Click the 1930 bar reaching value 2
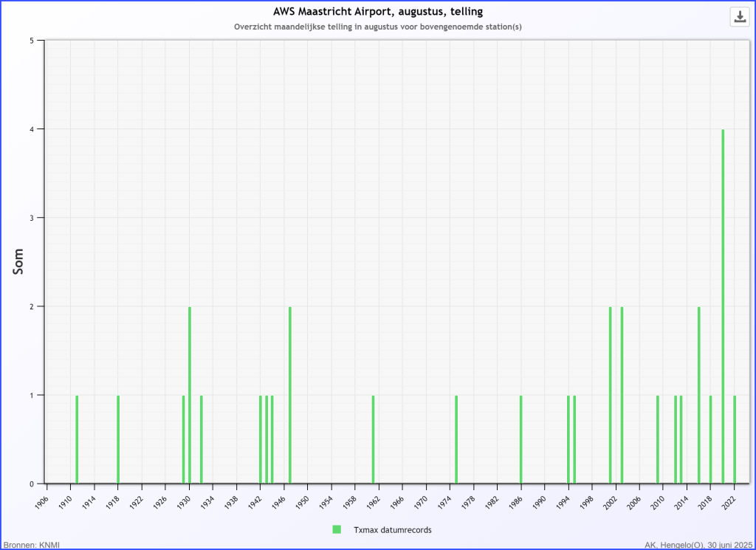Viewport: 756px width, 550px height. pos(190,395)
